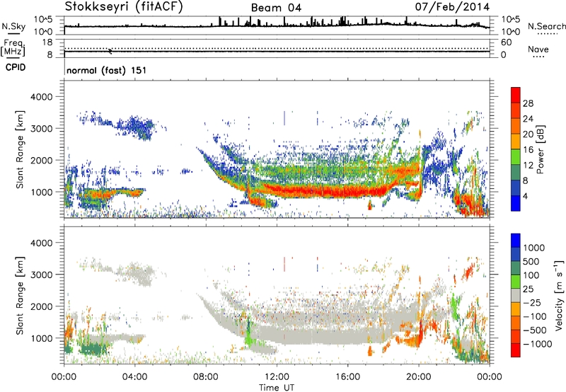
Task: Click the velocity panel 'Slant Range [km]' label
Action: (20, 295)
